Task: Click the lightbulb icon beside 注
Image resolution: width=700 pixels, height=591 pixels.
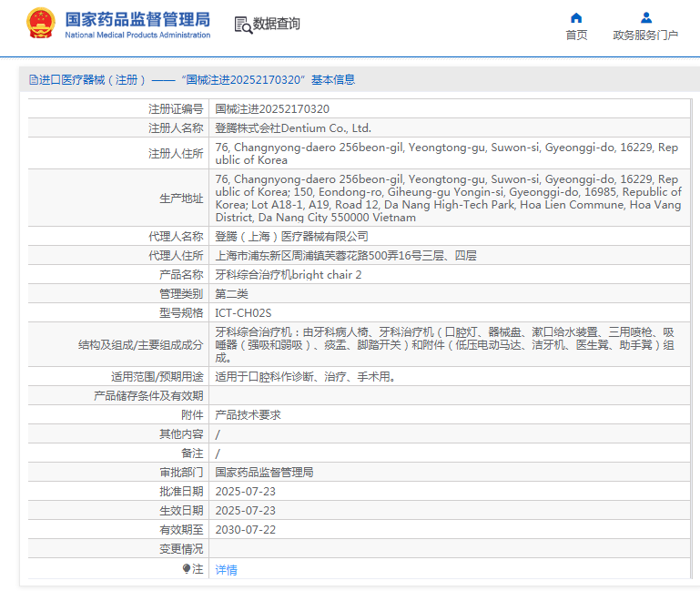Action: [x=187, y=569]
